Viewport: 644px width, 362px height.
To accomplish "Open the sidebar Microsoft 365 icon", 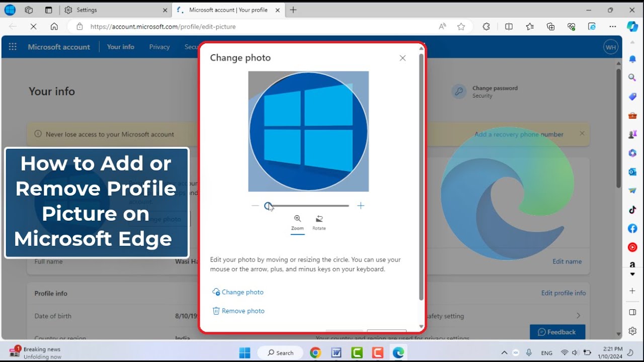I will pos(632,153).
